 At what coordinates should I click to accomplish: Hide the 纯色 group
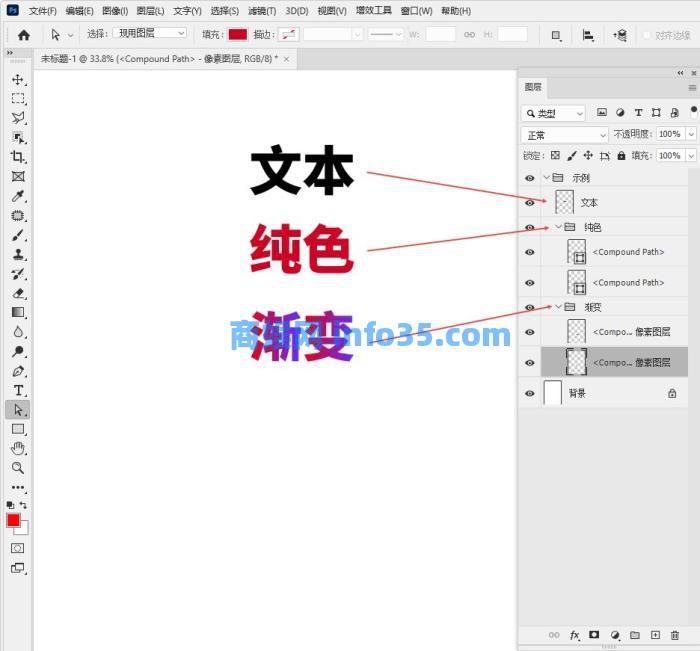pyautogui.click(x=530, y=227)
